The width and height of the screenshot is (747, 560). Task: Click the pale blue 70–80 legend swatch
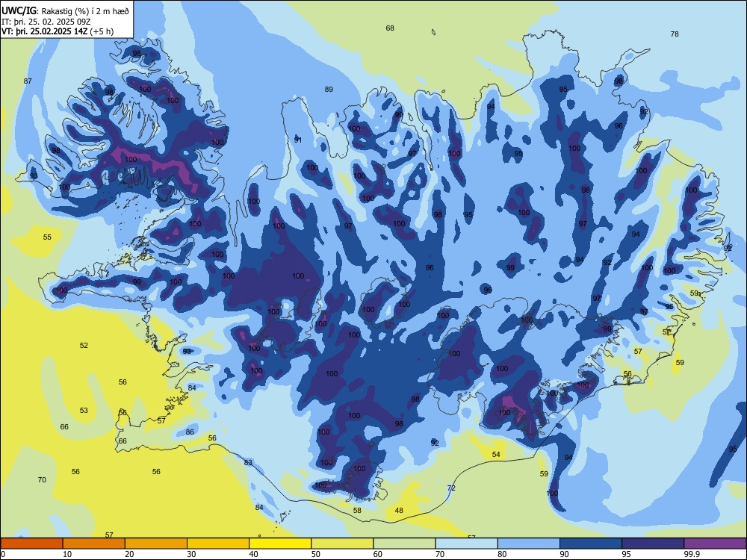pyautogui.click(x=466, y=544)
